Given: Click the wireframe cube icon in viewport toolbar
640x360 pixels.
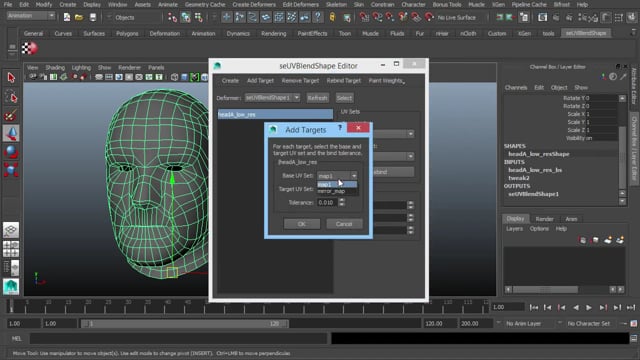Looking at the screenshot, I should pos(174,77).
